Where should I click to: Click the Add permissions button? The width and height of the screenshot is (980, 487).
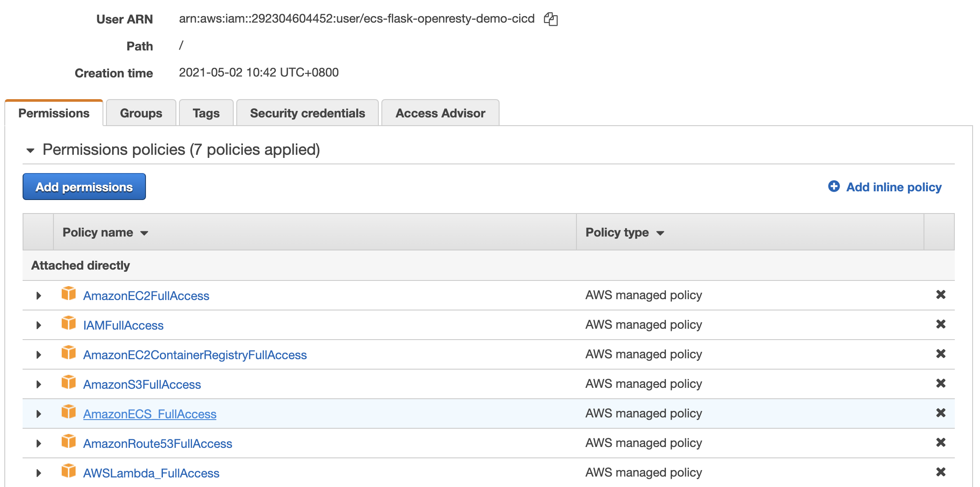(x=84, y=187)
